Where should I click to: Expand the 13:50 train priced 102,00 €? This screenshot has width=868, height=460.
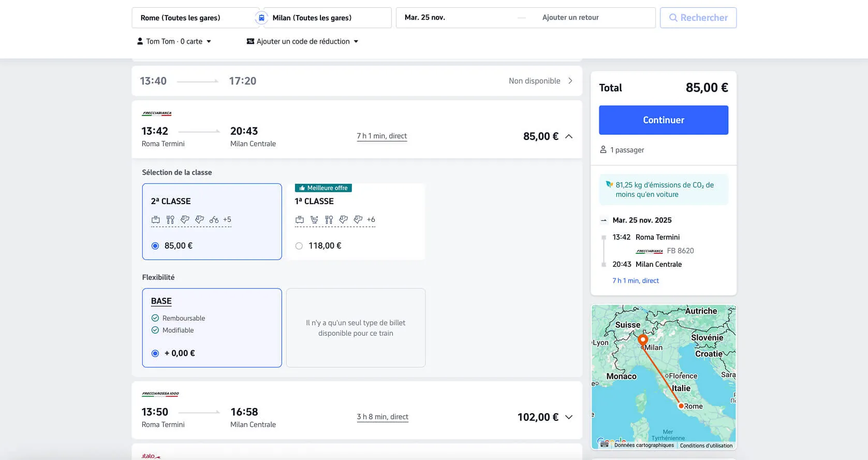click(x=569, y=417)
